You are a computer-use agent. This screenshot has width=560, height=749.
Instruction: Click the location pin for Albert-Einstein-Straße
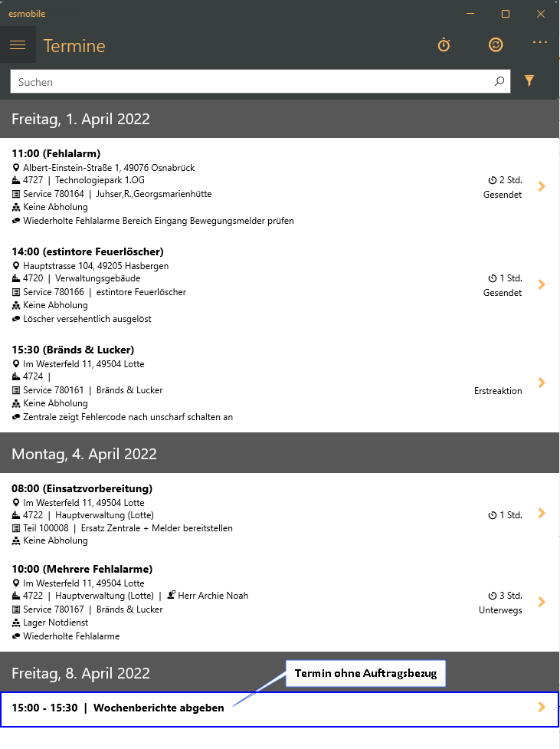(16, 168)
